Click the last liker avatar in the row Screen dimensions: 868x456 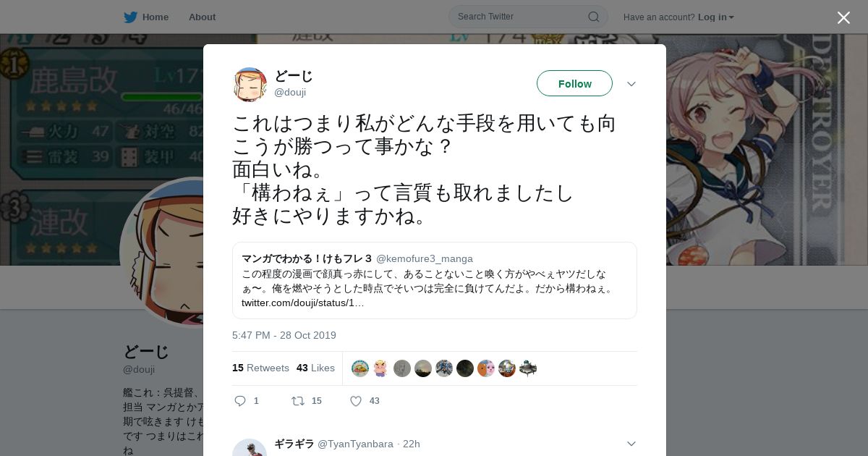[528, 368]
